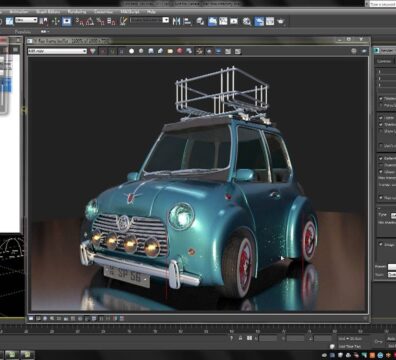Click the Use Pivot Point Center icon
The height and width of the screenshot is (360, 396).
tap(44, 21)
